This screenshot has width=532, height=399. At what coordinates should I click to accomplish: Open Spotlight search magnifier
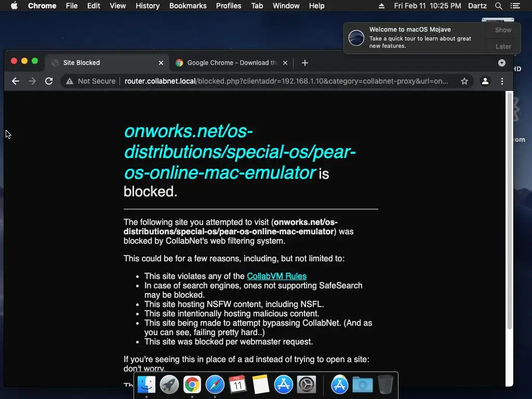tap(499, 6)
